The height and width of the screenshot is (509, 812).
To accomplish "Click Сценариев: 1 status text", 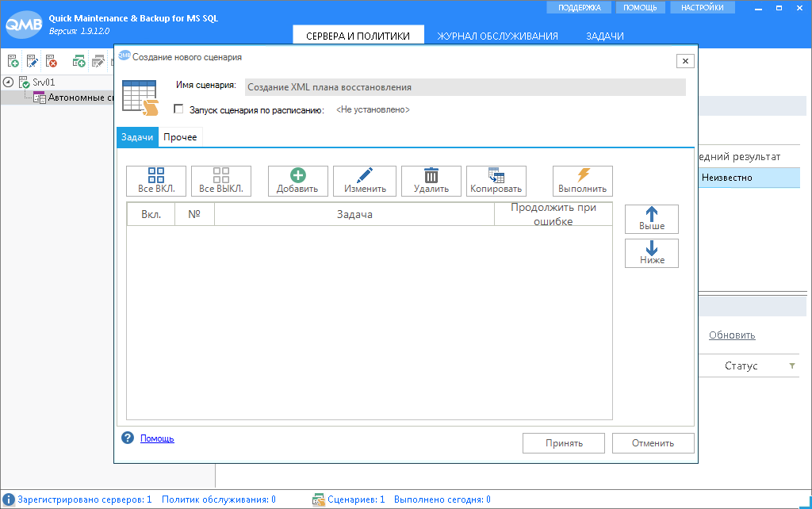I will coord(356,499).
